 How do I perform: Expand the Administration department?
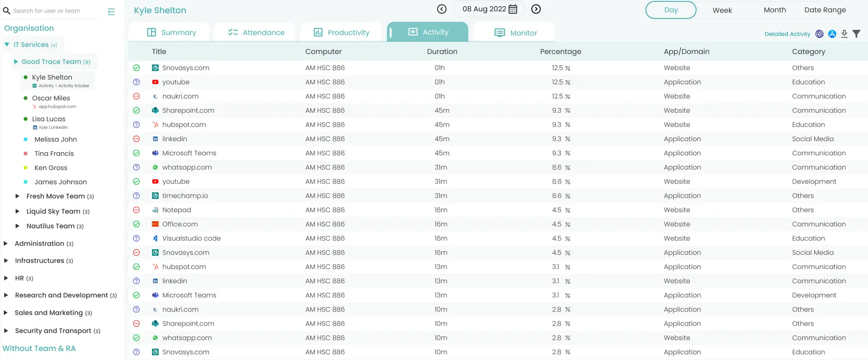coord(6,243)
